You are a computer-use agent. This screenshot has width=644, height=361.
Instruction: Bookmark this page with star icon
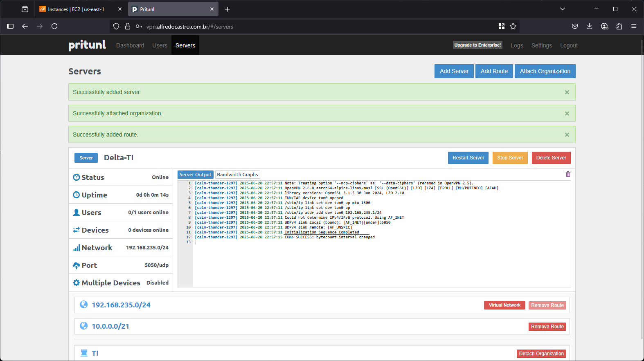(513, 27)
